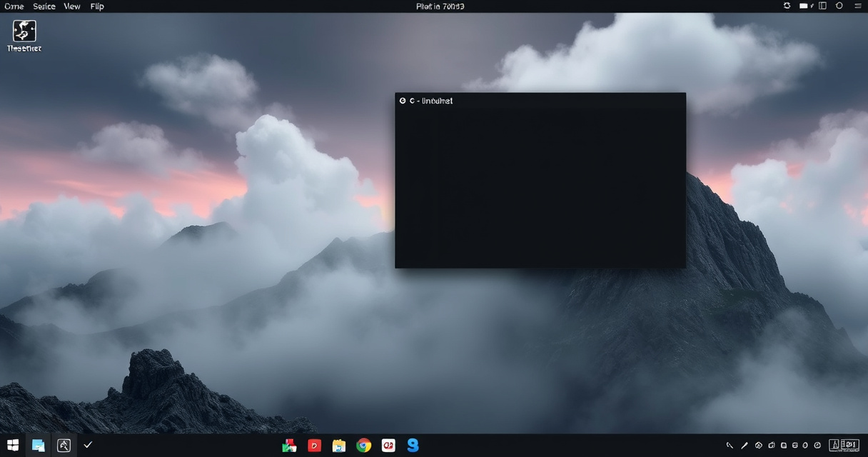Open the Windows Start menu
Image resolution: width=868 pixels, height=457 pixels.
point(13,446)
